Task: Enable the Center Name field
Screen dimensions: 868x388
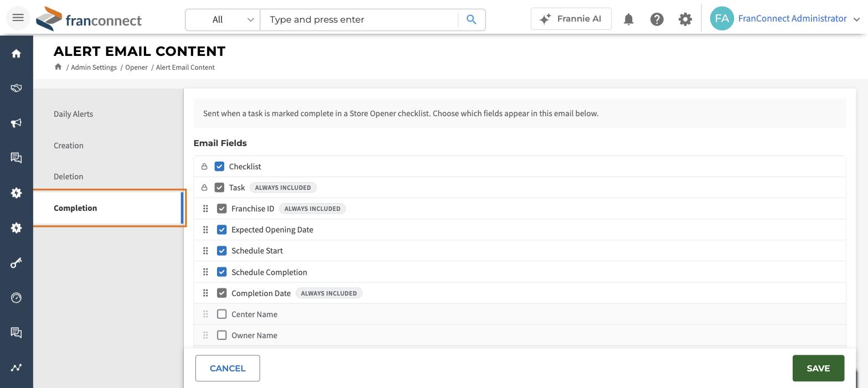Action: pos(221,314)
